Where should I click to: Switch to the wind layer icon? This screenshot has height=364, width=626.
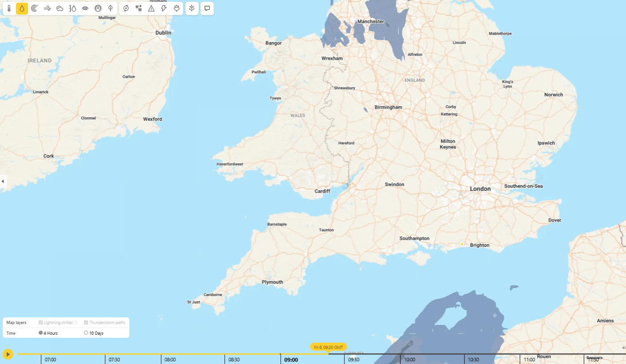(x=47, y=8)
